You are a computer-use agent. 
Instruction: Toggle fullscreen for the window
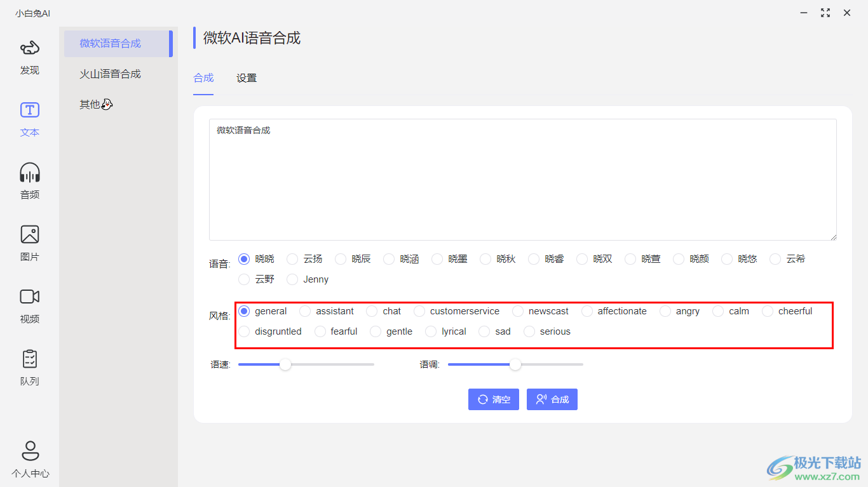[x=825, y=13]
